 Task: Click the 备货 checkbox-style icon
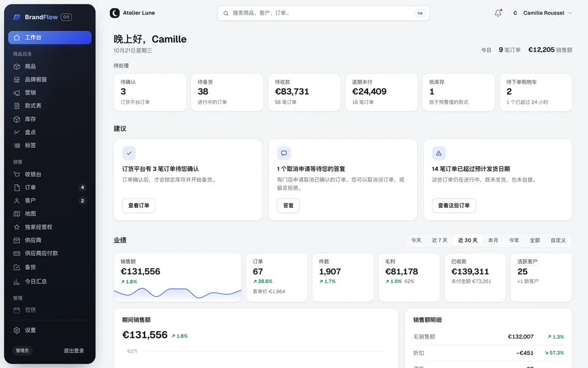pos(17,267)
